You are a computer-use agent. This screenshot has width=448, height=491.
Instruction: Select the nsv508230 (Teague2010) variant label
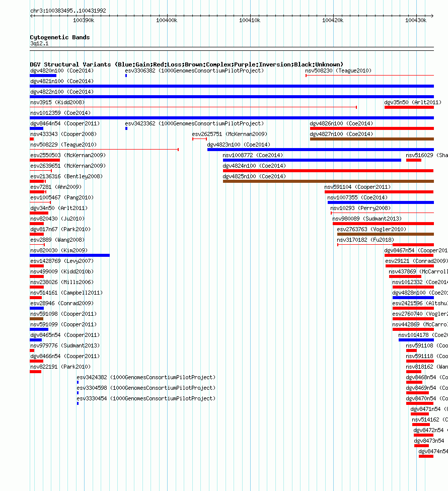click(x=338, y=71)
